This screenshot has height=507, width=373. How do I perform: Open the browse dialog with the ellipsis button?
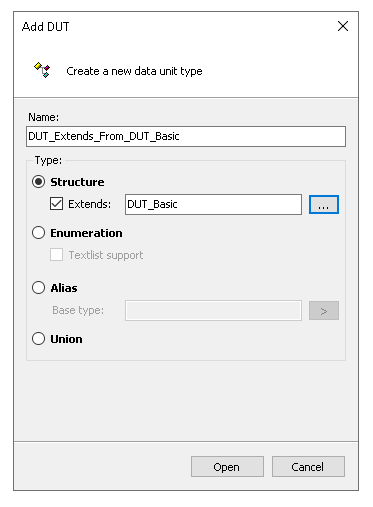click(x=324, y=204)
